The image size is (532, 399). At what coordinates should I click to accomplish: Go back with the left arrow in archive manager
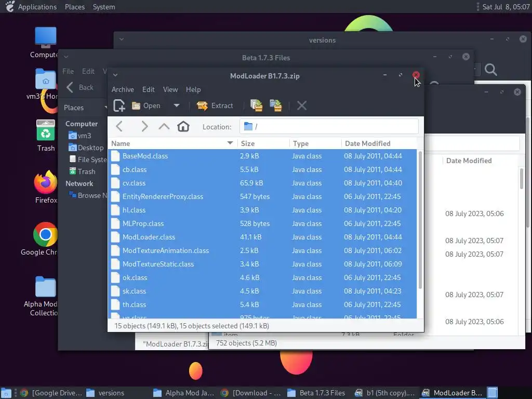119,127
